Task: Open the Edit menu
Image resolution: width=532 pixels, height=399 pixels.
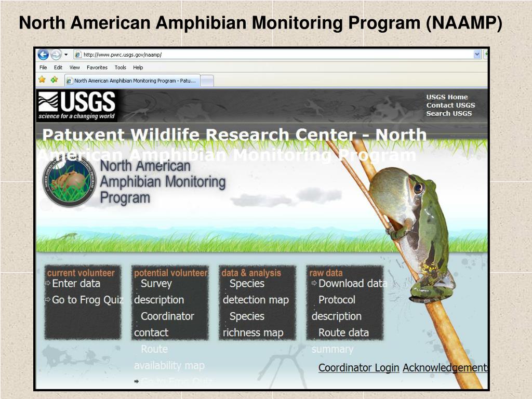Action: (x=58, y=68)
